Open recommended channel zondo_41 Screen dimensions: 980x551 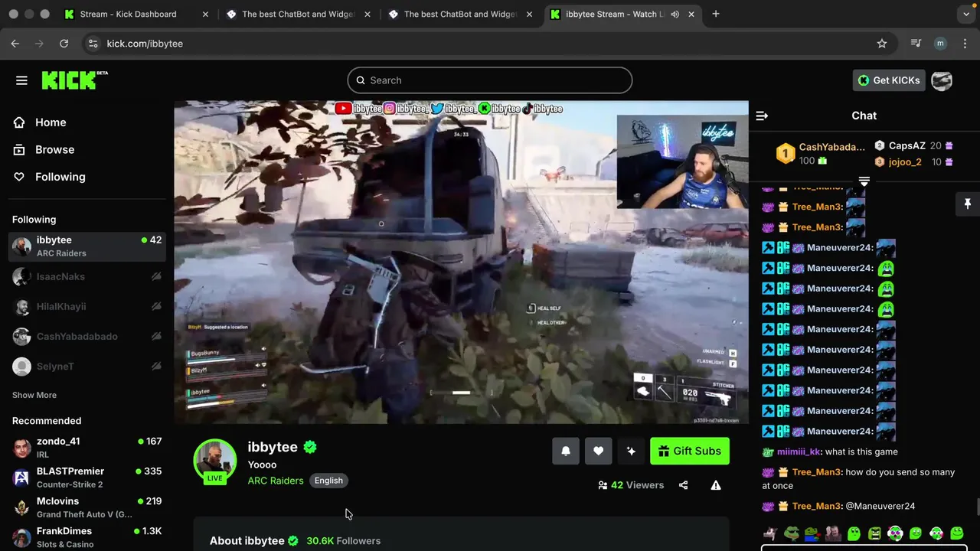[x=87, y=448]
